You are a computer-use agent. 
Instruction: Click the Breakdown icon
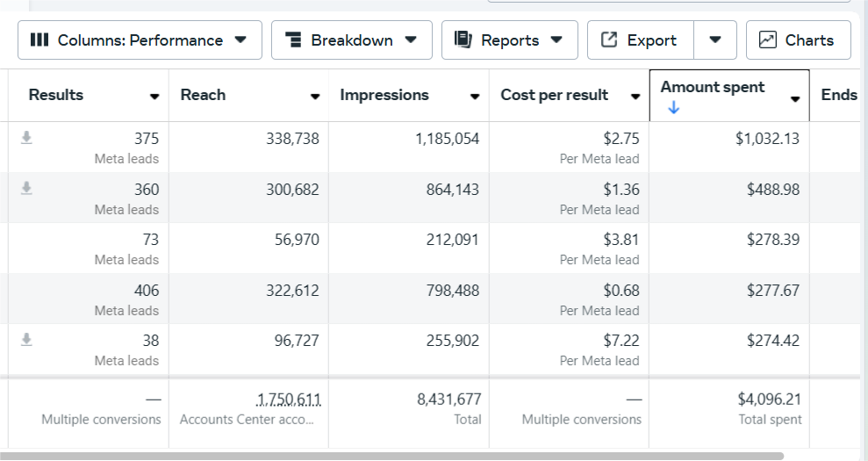pos(294,40)
